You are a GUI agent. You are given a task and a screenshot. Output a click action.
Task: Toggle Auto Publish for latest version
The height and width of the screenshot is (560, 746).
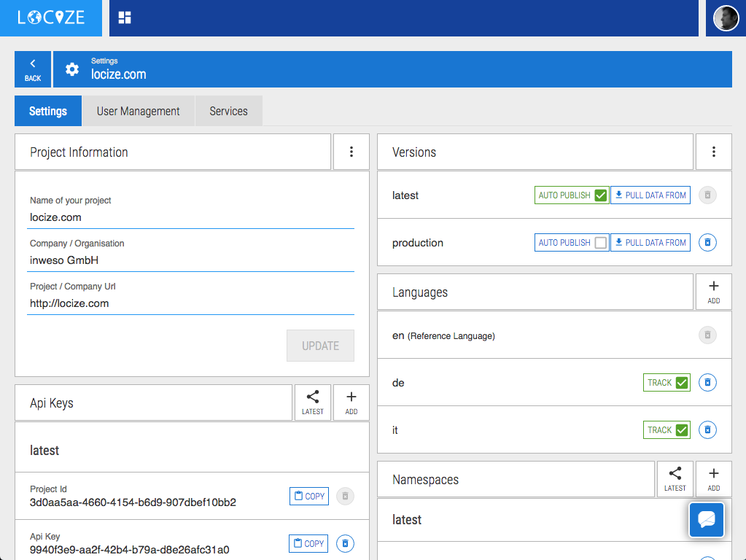[572, 195]
